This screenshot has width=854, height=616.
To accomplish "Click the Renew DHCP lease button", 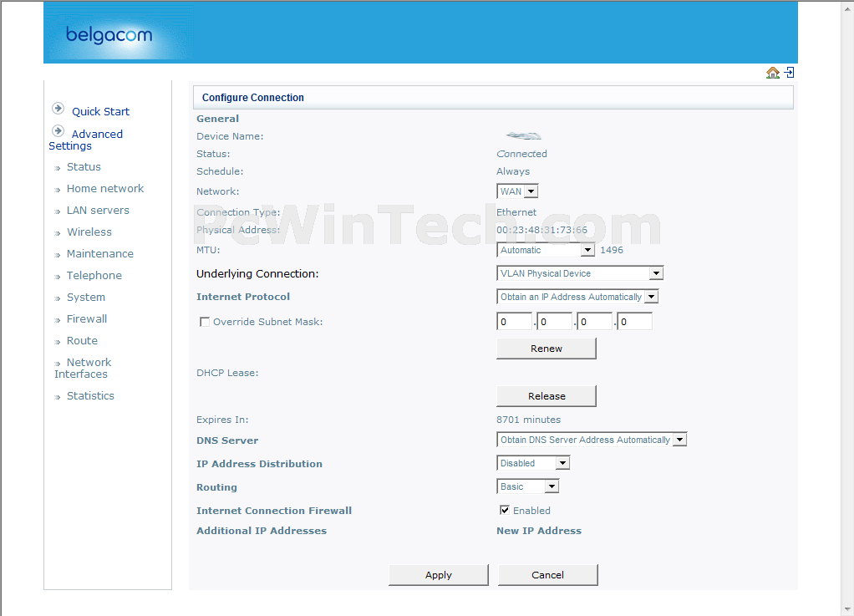I will tap(546, 349).
